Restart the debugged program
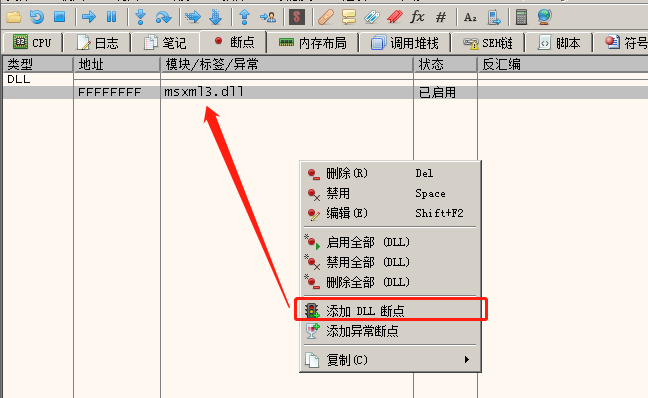The height and width of the screenshot is (398, 648). pyautogui.click(x=37, y=17)
